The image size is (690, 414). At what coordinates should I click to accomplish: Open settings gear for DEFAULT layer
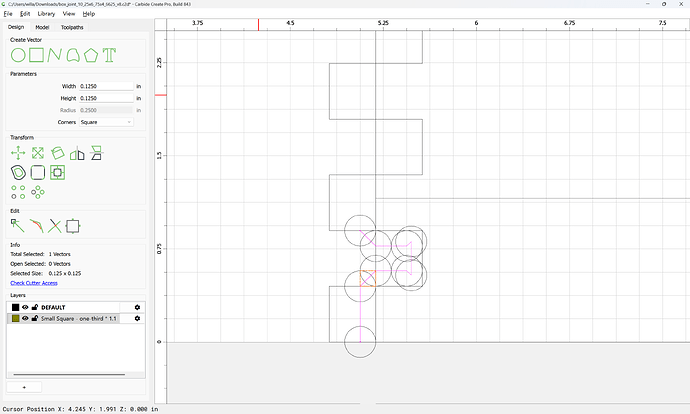[x=137, y=307]
